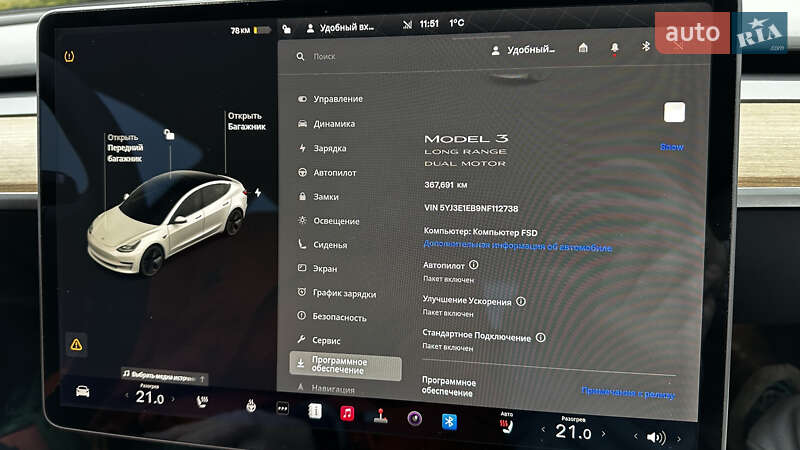
Task: Tap the passenger temperature 21.0 value
Action: [x=573, y=433]
